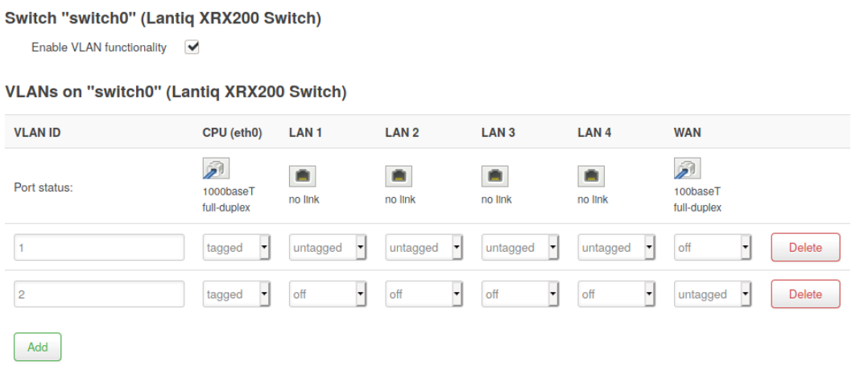The image size is (868, 370).
Task: Open VLAN 2 WAN tagging dropdown
Action: [x=713, y=294]
